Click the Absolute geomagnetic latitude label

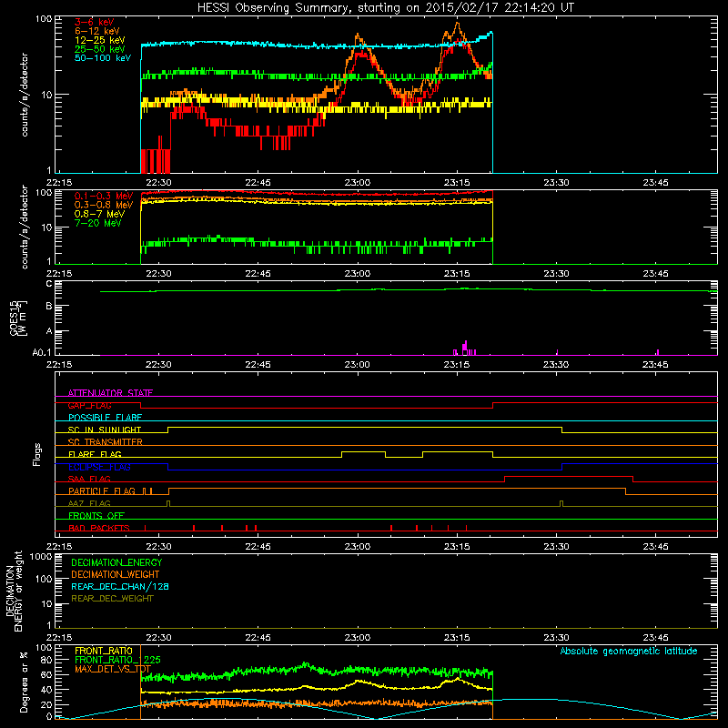point(629,651)
